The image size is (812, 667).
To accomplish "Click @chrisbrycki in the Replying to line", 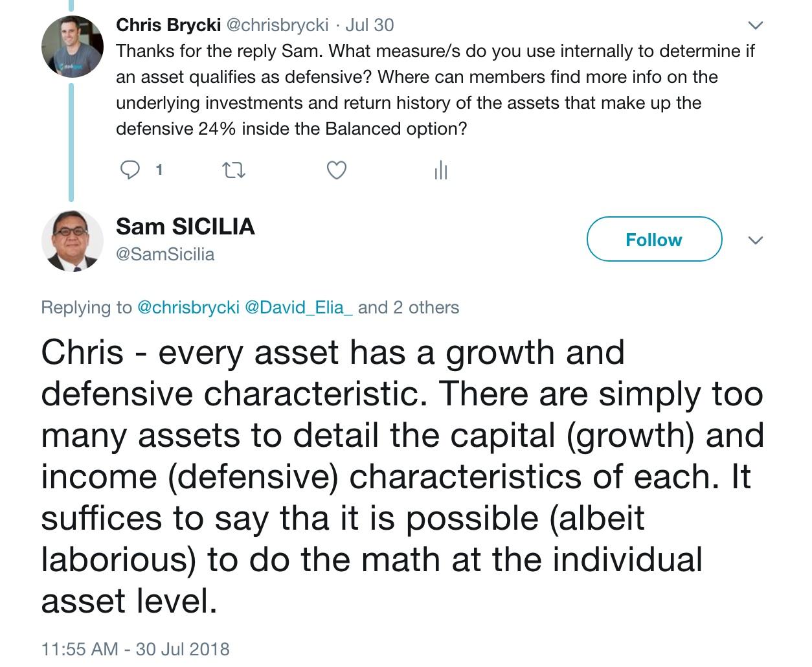I will [x=188, y=307].
